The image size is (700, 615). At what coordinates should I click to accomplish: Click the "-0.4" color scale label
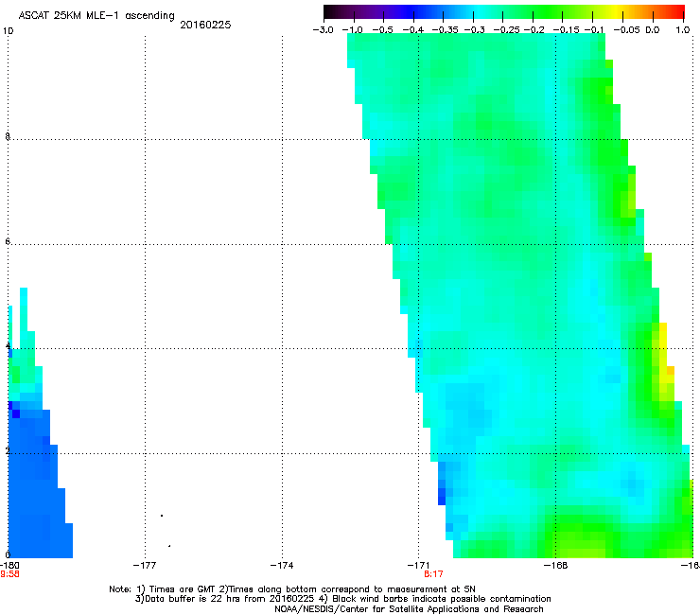[x=413, y=30]
